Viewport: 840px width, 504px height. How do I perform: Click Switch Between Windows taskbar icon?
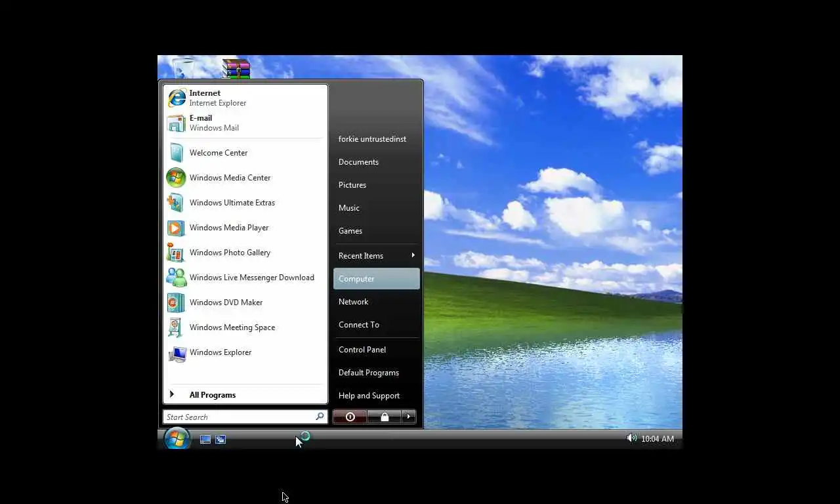pyautogui.click(x=220, y=439)
